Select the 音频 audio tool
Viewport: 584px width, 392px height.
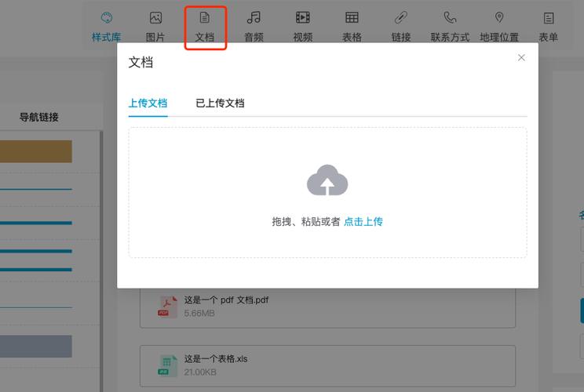[254, 27]
